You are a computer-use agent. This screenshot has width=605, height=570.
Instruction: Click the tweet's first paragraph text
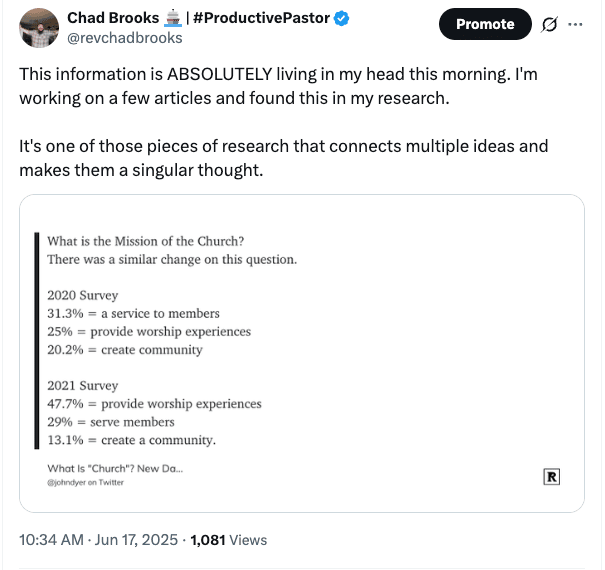(278, 86)
